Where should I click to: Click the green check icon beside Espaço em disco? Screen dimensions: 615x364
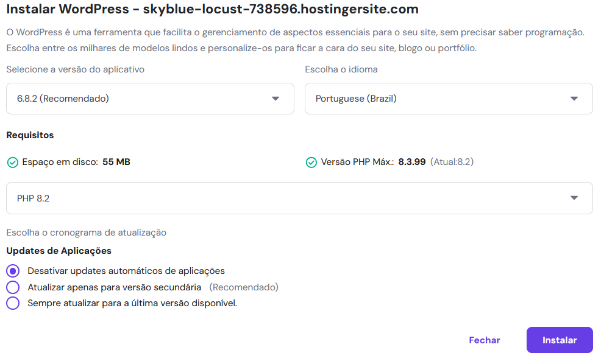coord(12,163)
